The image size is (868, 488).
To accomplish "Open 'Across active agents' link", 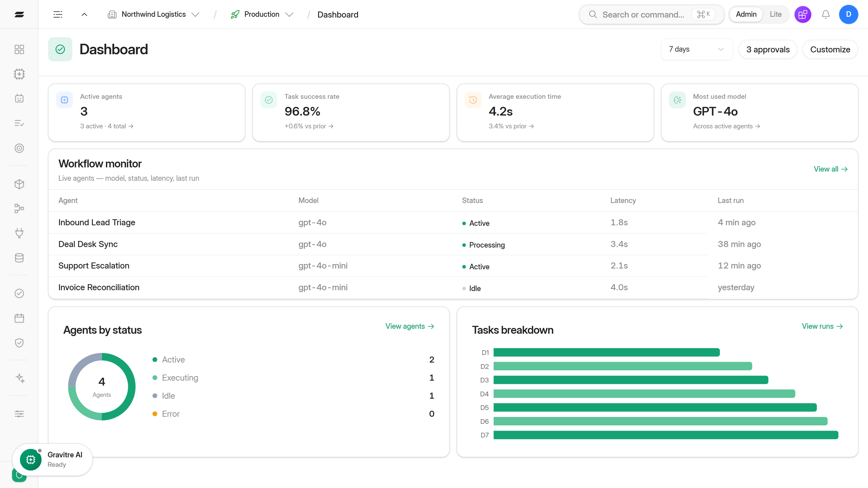I will coord(726,126).
